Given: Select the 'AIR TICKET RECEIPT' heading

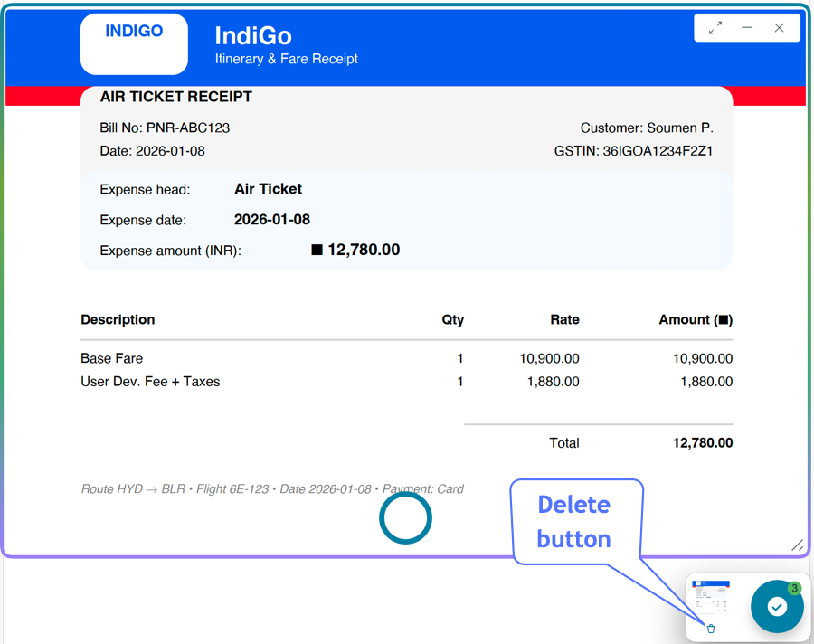Looking at the screenshot, I should click(176, 97).
